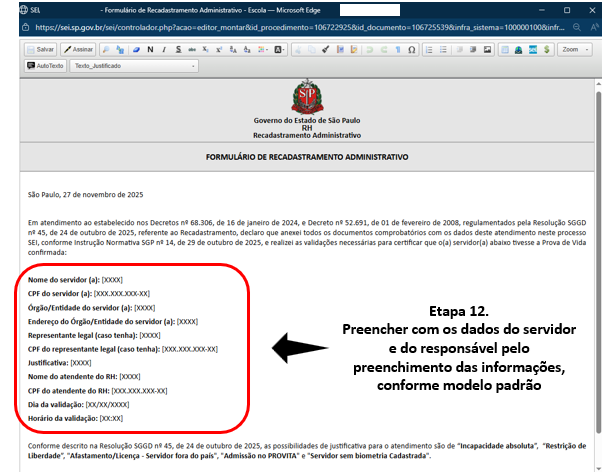Insert special character with Omega icon
602x473 pixels.
point(412,49)
